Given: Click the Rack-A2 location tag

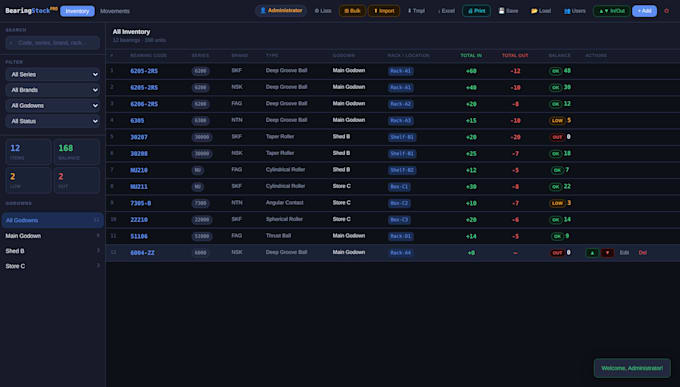Looking at the screenshot, I should [x=400, y=104].
